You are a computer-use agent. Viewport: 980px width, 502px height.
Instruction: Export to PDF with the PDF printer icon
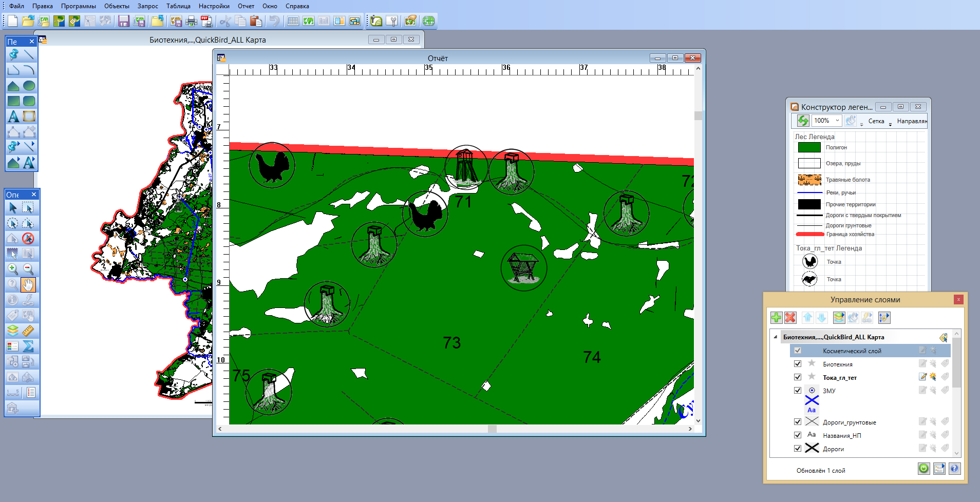pos(206,21)
